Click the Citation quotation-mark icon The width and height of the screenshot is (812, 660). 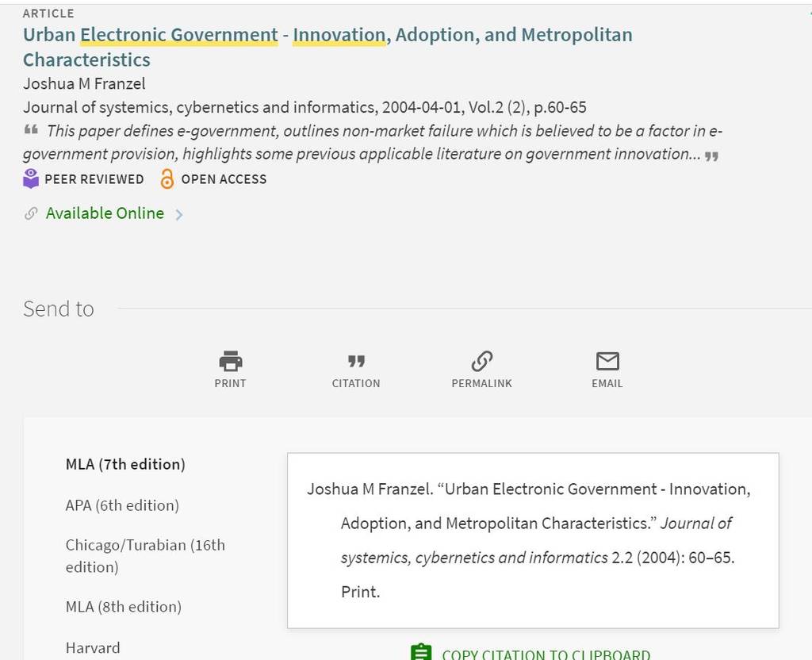[x=356, y=361]
